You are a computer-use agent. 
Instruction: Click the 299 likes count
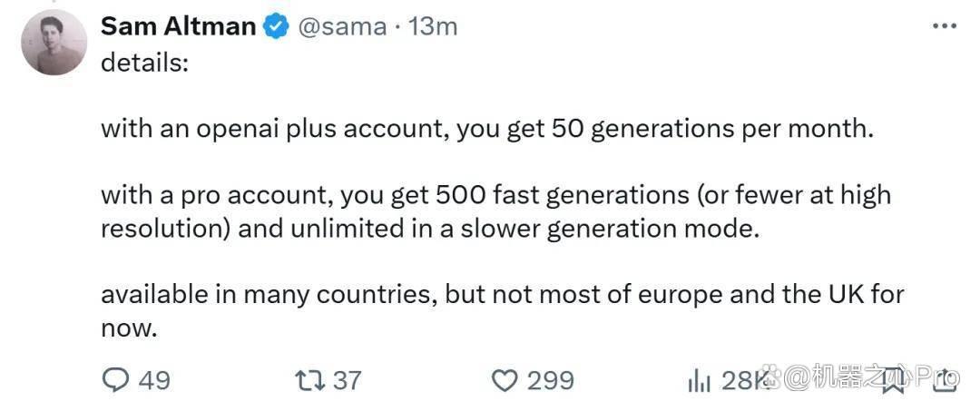click(x=550, y=380)
